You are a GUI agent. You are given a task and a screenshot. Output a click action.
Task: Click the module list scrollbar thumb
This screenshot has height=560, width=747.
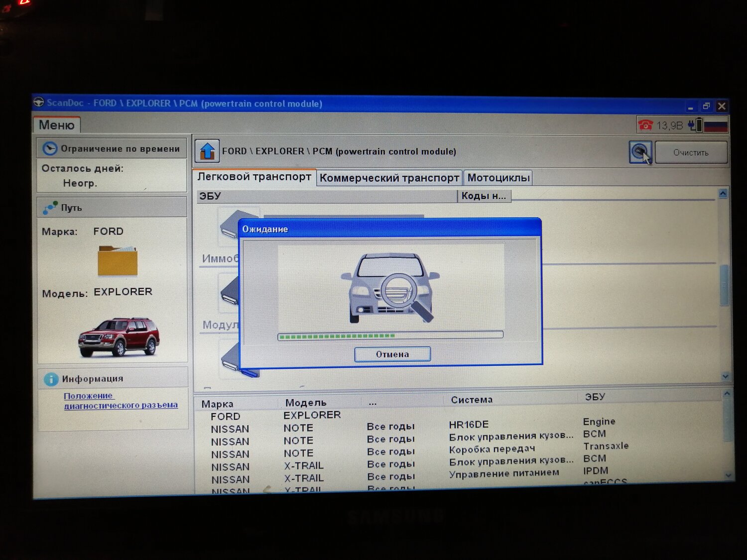tap(724, 285)
